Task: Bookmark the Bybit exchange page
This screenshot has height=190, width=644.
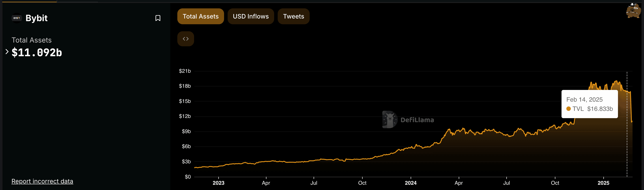Action: click(158, 18)
